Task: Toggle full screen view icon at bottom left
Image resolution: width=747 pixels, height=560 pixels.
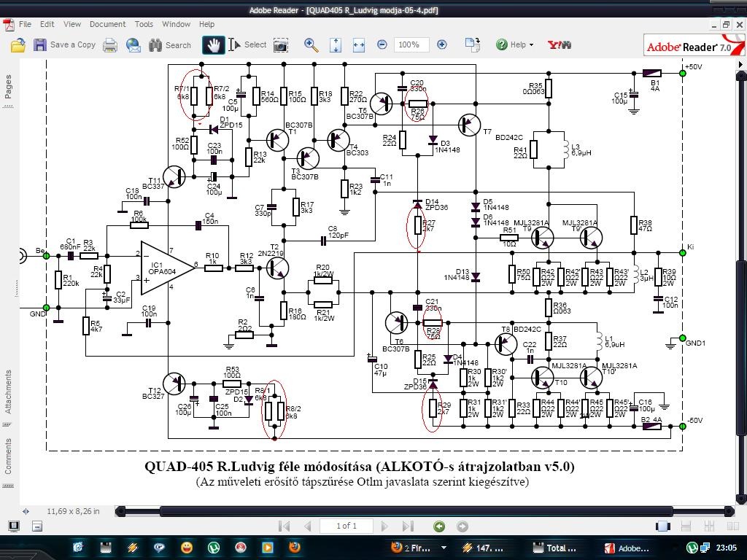Action: pos(14,526)
